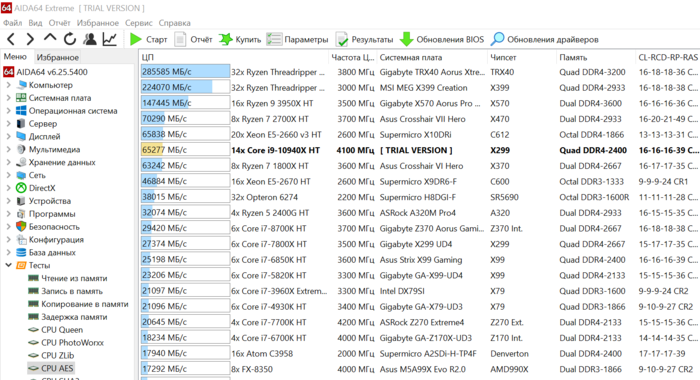Click the Octal DDR3-1600R memory cell
This screenshot has width=700, height=380.
click(594, 197)
